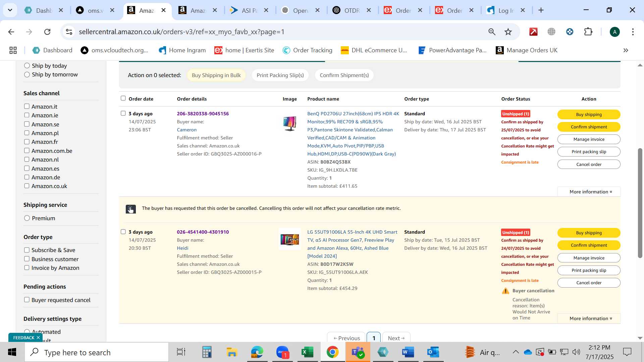Click the browser back arrow

point(11,32)
